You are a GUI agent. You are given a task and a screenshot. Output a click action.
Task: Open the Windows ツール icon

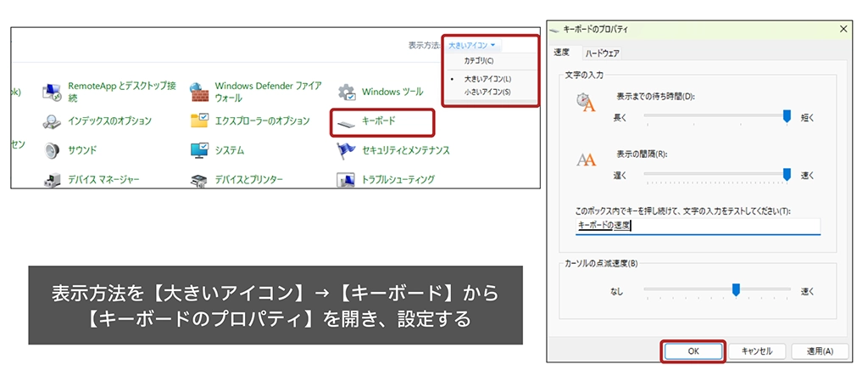coord(347,92)
